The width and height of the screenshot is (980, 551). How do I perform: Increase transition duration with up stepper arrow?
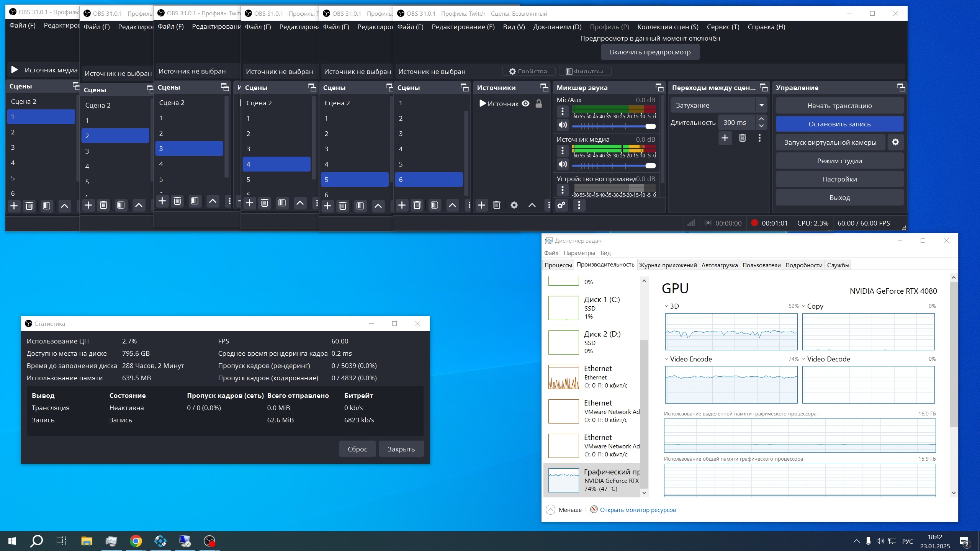click(x=761, y=119)
